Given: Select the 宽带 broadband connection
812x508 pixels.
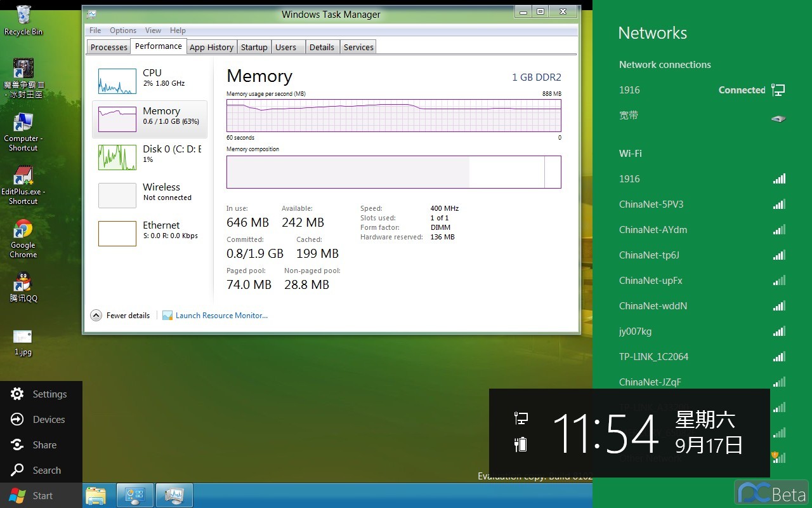Looking at the screenshot, I should tap(702, 116).
